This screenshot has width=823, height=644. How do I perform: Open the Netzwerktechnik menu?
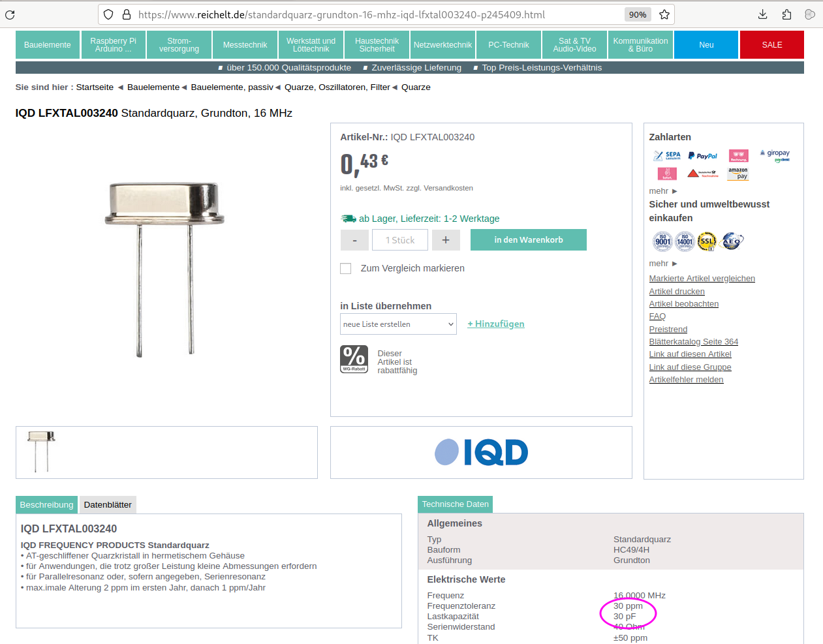(443, 45)
